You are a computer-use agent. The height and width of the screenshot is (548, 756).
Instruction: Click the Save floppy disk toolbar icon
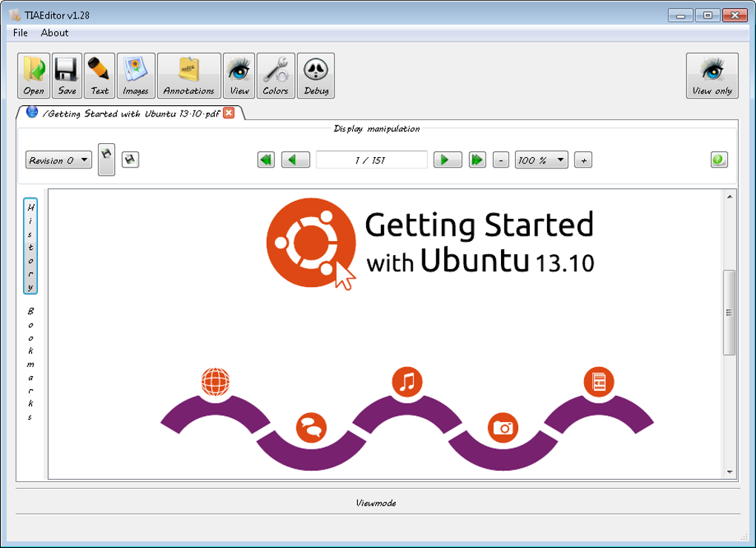(x=67, y=76)
